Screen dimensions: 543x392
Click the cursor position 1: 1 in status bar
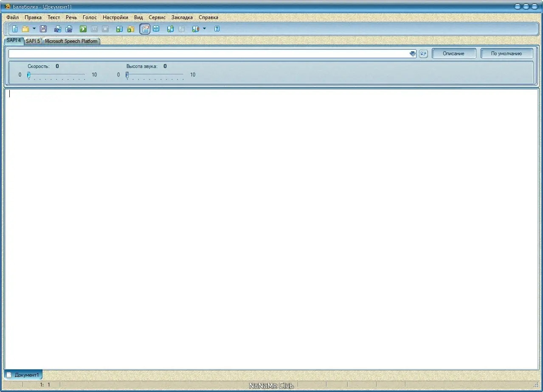(45, 385)
